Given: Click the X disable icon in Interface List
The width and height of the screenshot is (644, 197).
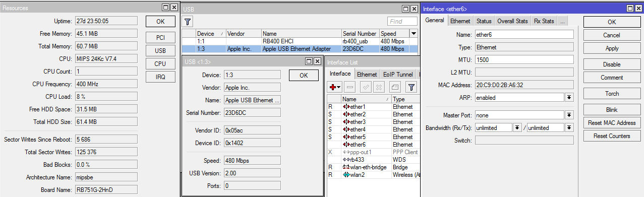Looking at the screenshot, I should point(379,87).
